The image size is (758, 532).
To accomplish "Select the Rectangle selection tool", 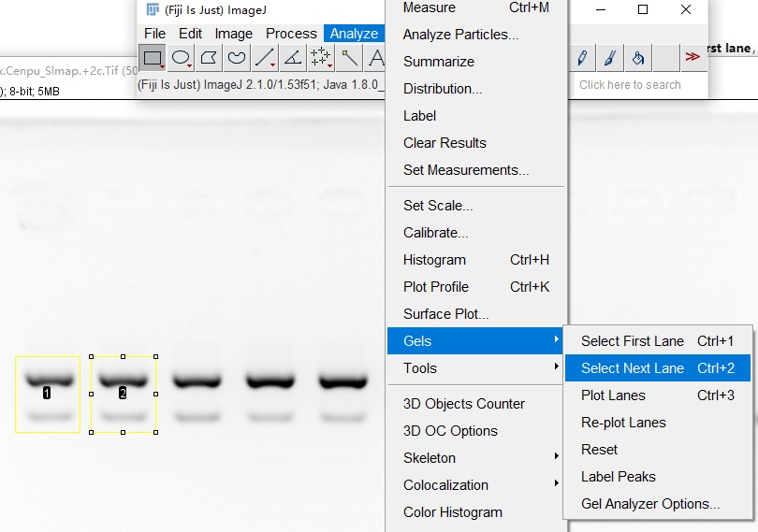I will (153, 58).
